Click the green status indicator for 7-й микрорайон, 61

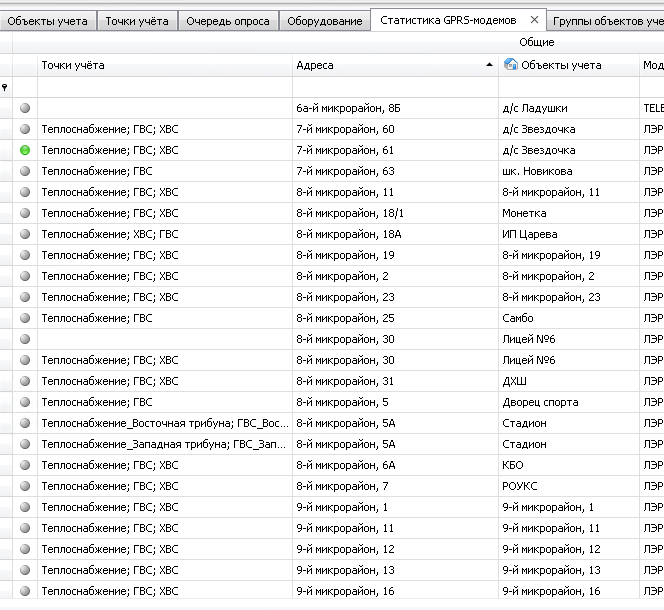[x=25, y=150]
